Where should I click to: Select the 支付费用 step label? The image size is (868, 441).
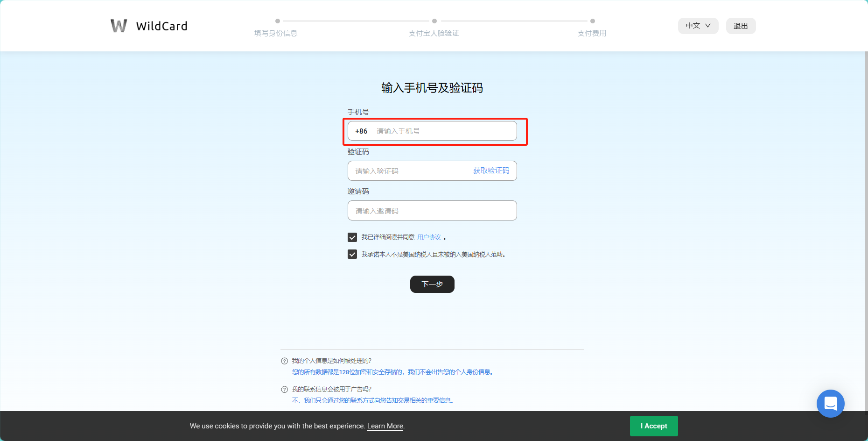[x=592, y=33]
